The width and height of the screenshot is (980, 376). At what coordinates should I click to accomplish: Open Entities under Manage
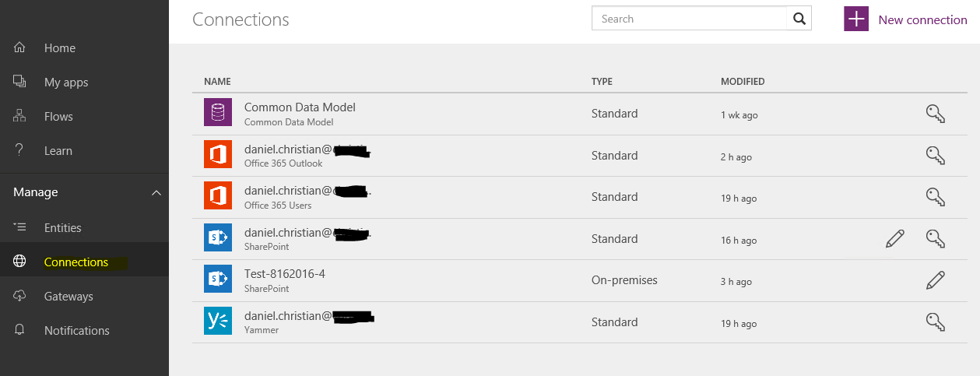[x=63, y=228]
